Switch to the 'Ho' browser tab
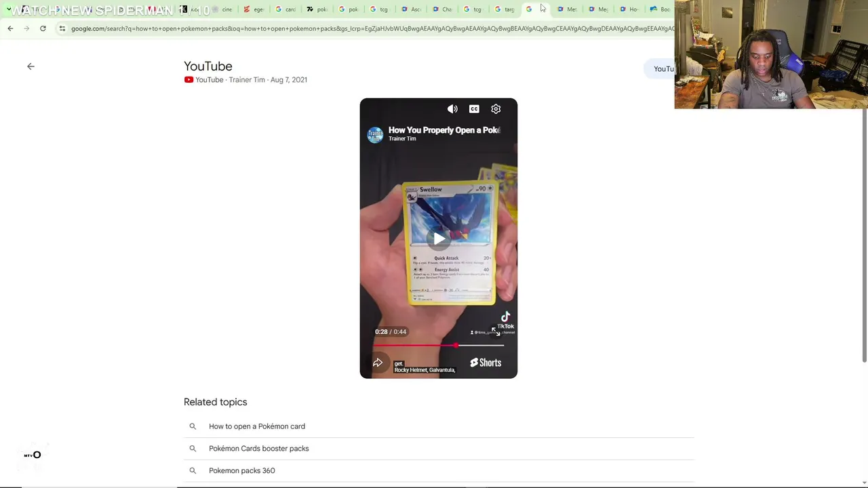The width and height of the screenshot is (868, 488). coord(629,9)
